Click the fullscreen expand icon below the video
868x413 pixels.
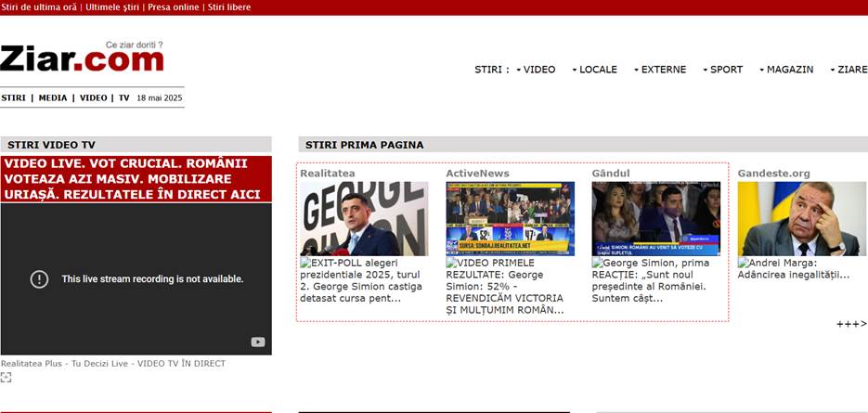click(6, 378)
